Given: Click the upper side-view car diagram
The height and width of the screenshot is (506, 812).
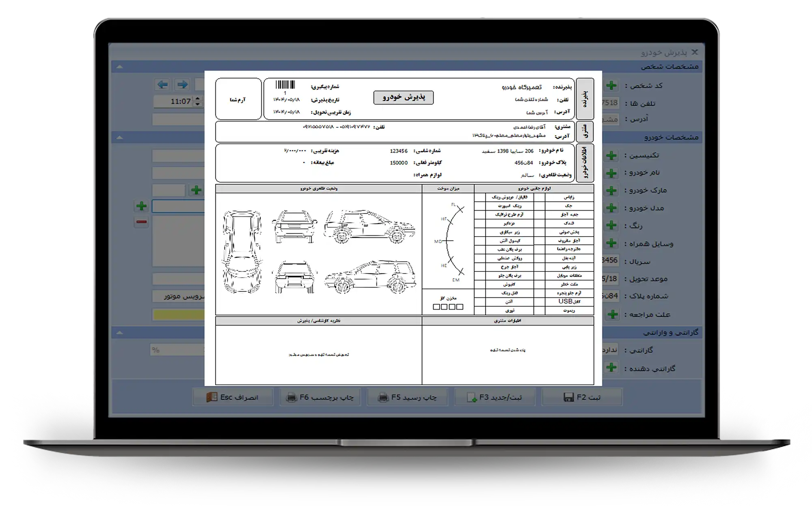Looking at the screenshot, I should (x=369, y=227).
